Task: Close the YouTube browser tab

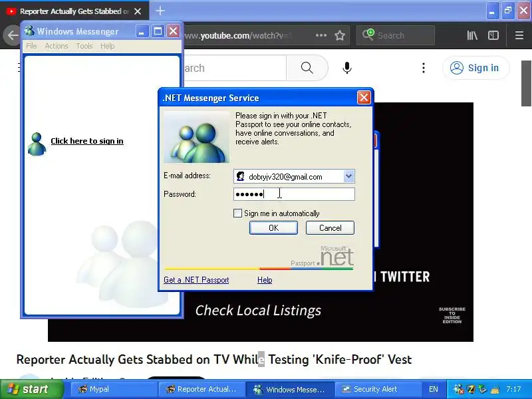Action: click(138, 11)
